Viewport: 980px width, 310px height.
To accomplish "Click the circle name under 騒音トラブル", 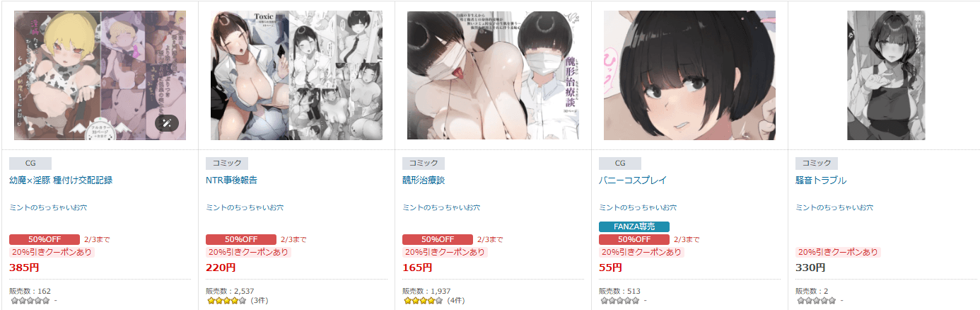I will (x=834, y=207).
